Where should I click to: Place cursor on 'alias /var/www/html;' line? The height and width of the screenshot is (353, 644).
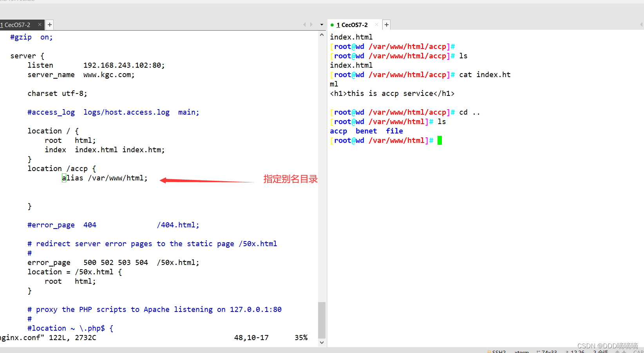[105, 178]
